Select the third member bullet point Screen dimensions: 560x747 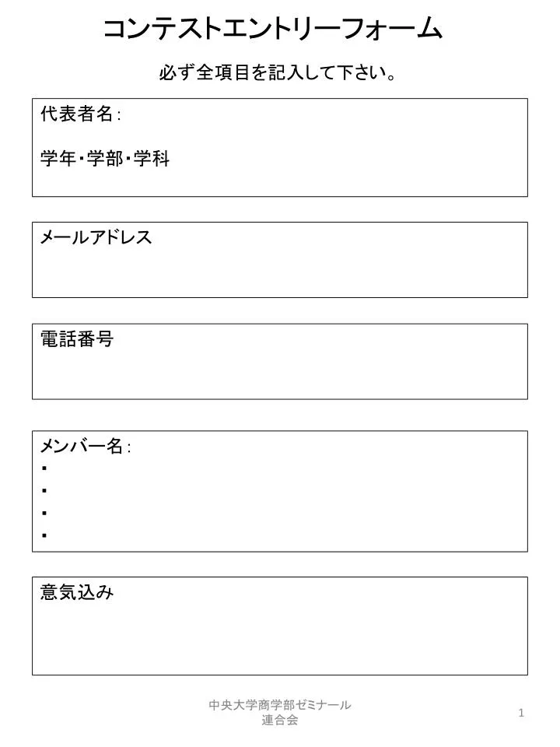click(44, 513)
